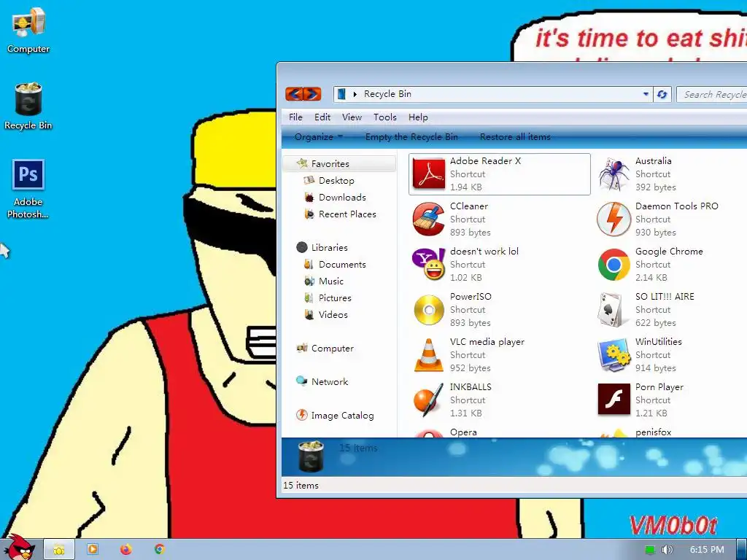Select the WinUtilities shortcut icon
747x560 pixels.
click(x=614, y=355)
